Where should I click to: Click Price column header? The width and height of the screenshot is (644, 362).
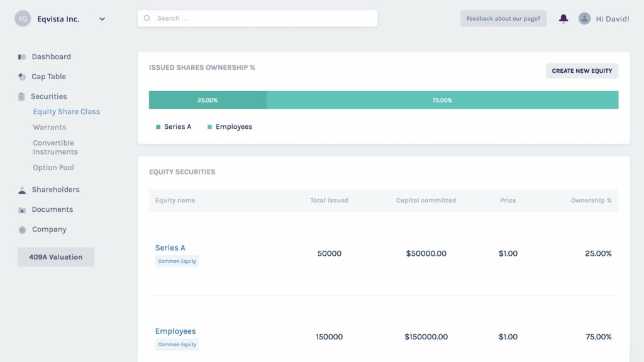[x=508, y=200]
